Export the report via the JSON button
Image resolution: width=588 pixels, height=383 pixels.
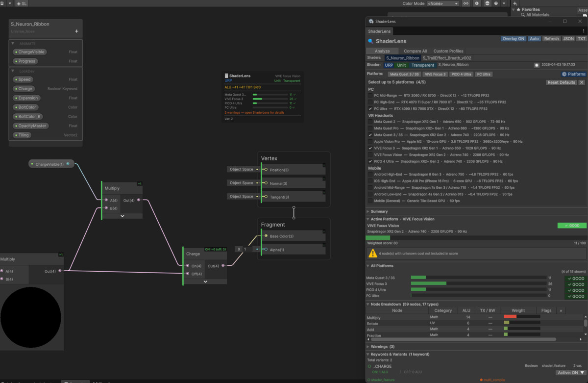568,39
